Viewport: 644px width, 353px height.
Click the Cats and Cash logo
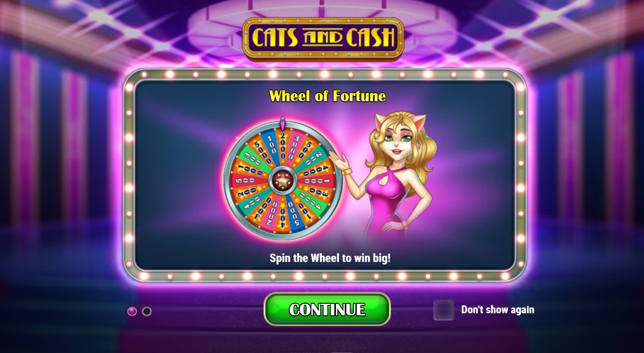click(x=323, y=38)
